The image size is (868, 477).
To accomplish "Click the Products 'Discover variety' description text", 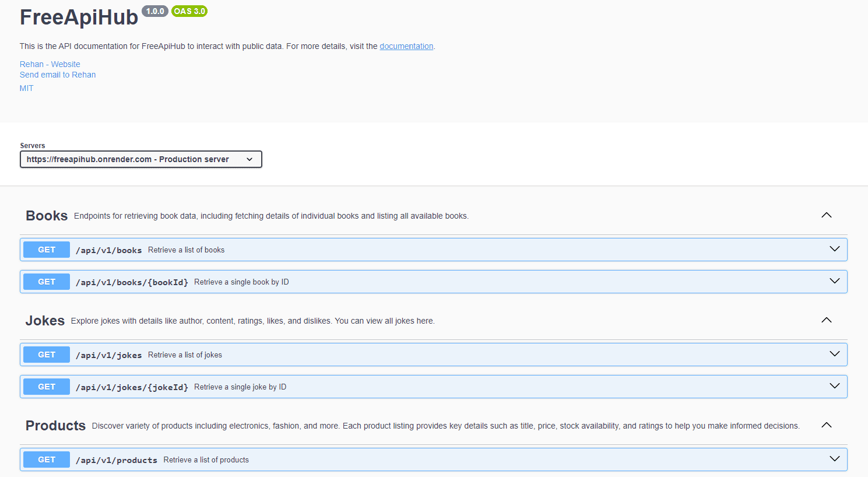I will tap(445, 426).
